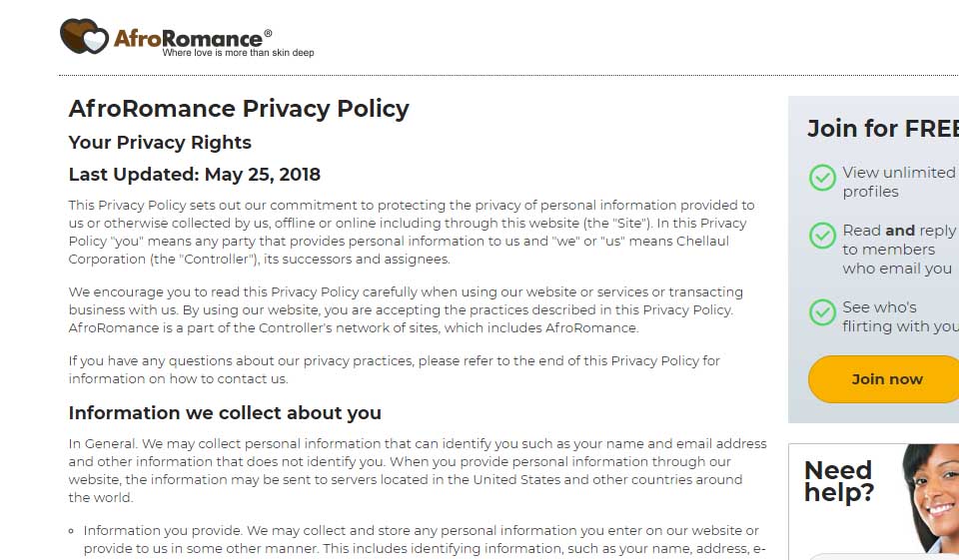Screen dimensions: 959x560
Task: Click the "See who's flirting with you" text
Action: tap(899, 316)
